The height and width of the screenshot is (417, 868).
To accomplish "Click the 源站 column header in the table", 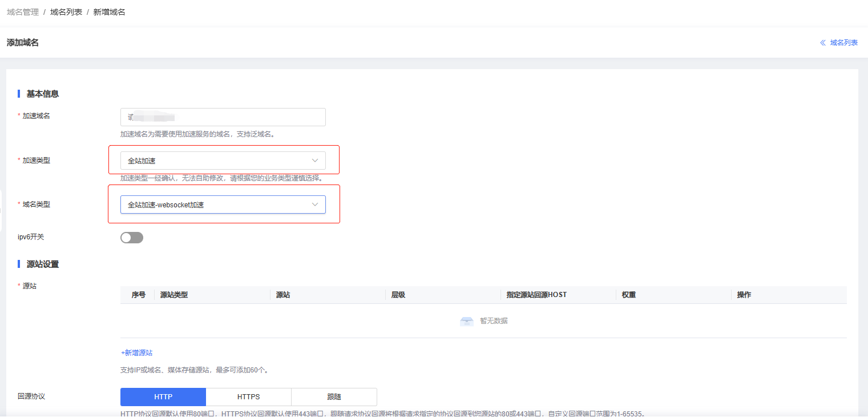I will 283,295.
